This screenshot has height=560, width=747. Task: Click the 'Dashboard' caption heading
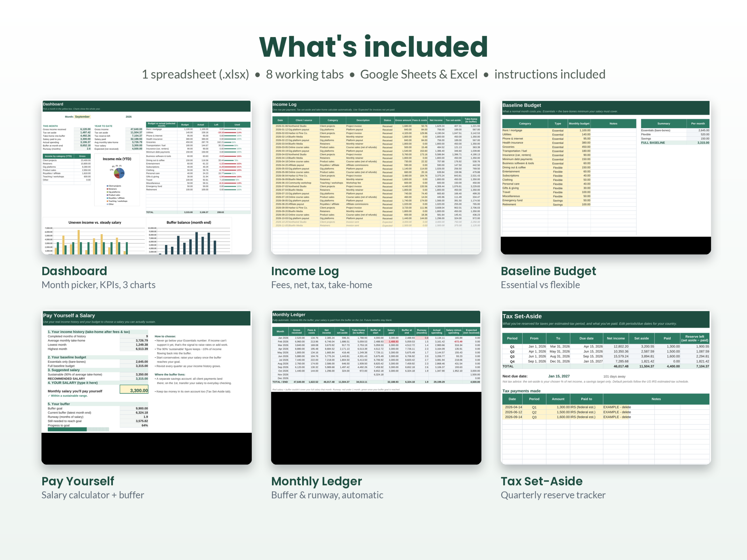(x=74, y=271)
